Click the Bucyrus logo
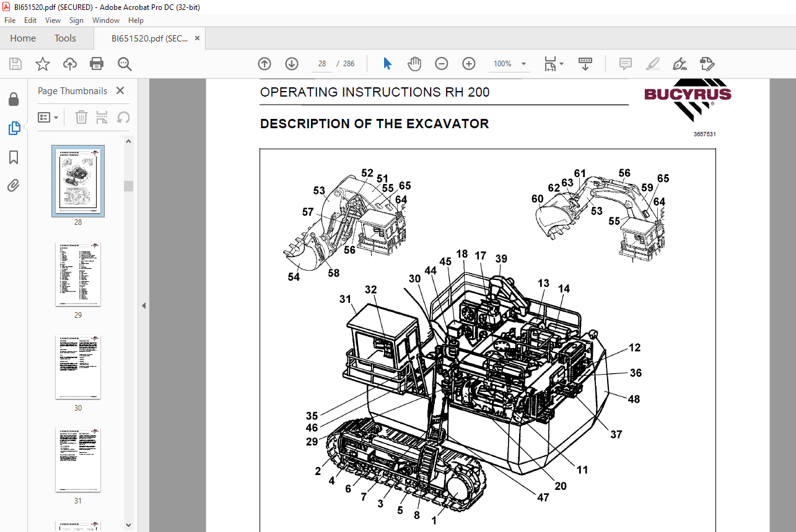This screenshot has height=532, width=796. point(688,100)
